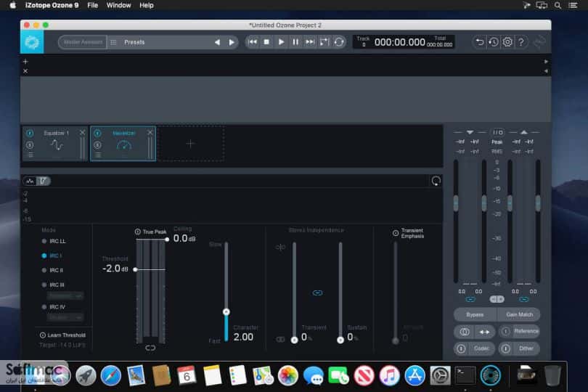Image resolution: width=588 pixels, height=392 pixels.
Task: Load the previous preset with left arrow
Action: [217, 42]
